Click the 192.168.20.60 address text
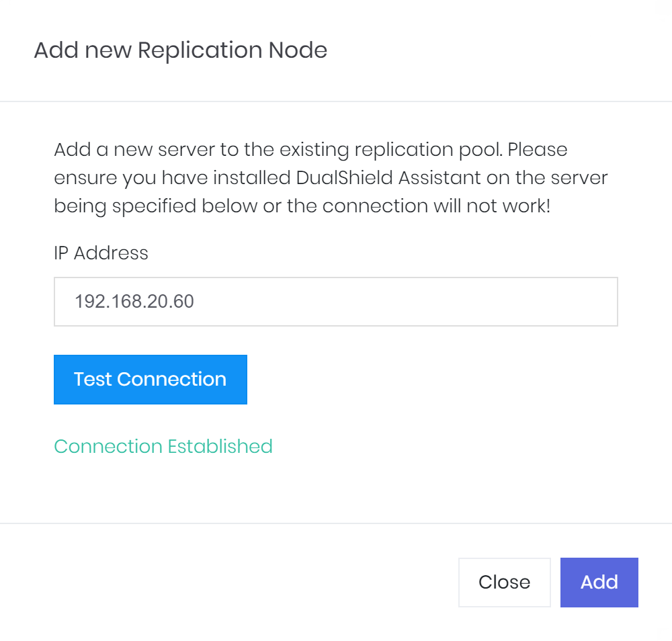The width and height of the screenshot is (672, 641). (x=134, y=302)
